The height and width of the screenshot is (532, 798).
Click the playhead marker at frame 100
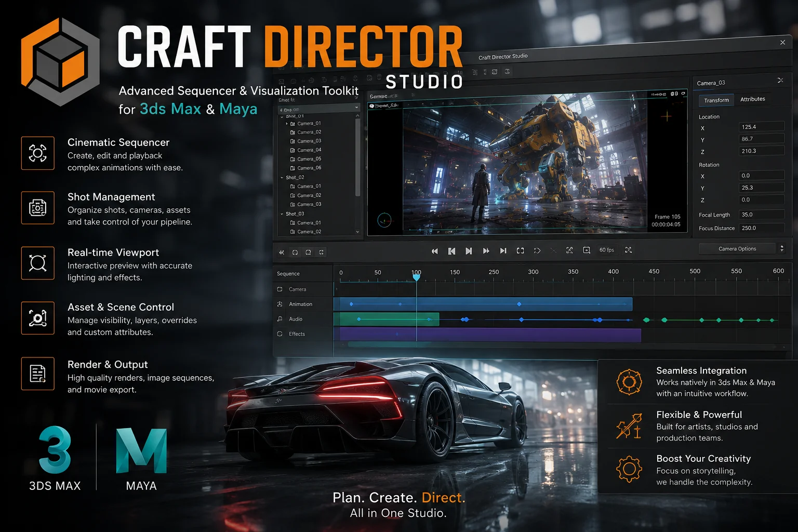pos(416,277)
